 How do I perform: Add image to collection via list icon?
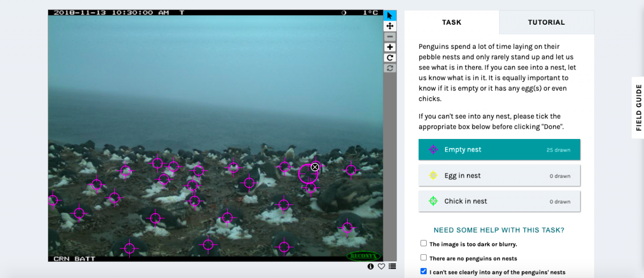[392, 266]
